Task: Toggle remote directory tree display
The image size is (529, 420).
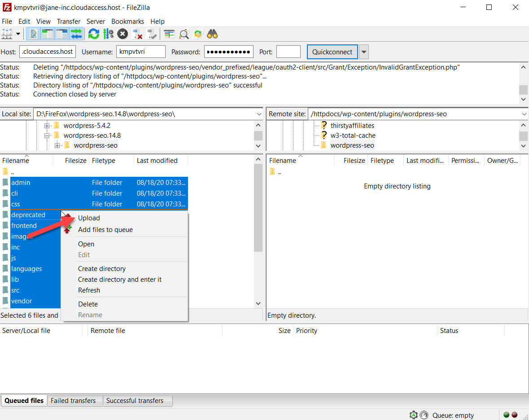Action: tap(62, 34)
